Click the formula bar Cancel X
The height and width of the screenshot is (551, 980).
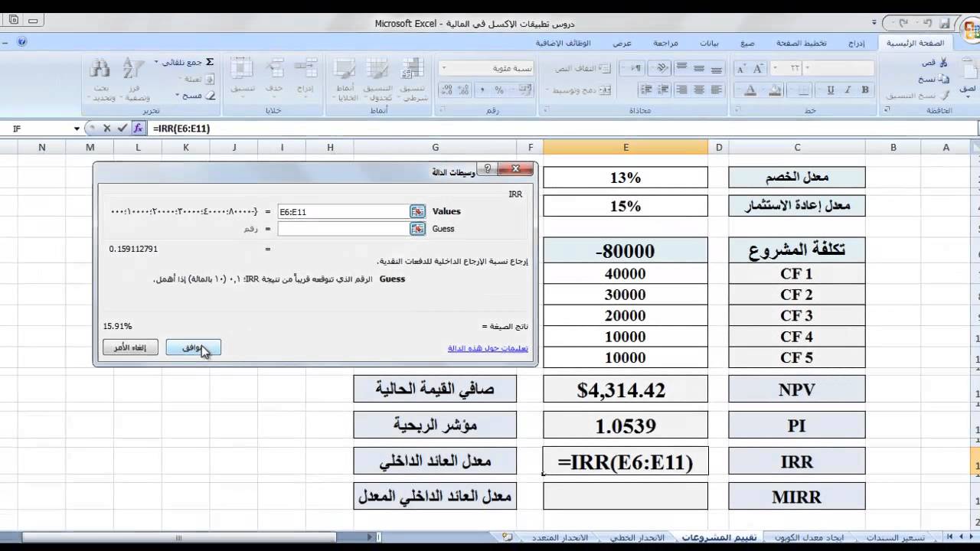(106, 129)
